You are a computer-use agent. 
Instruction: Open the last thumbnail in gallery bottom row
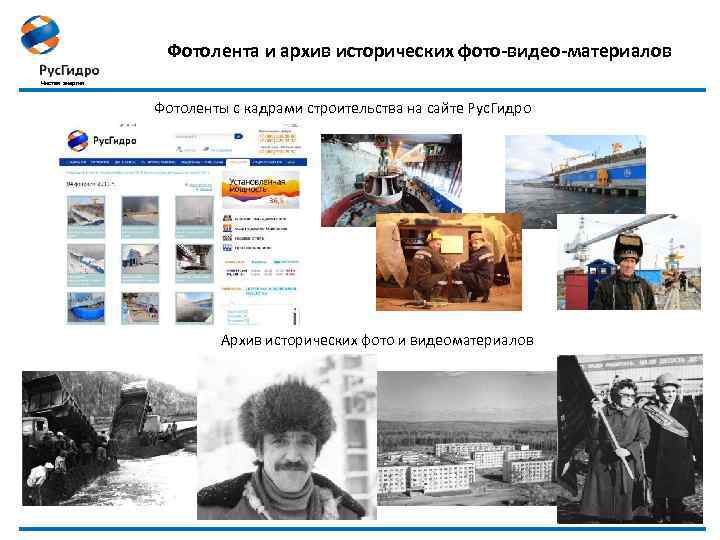coord(194,308)
